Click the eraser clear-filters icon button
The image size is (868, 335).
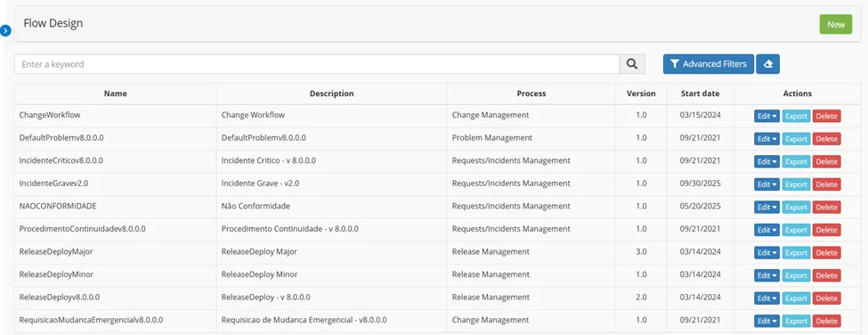(767, 64)
